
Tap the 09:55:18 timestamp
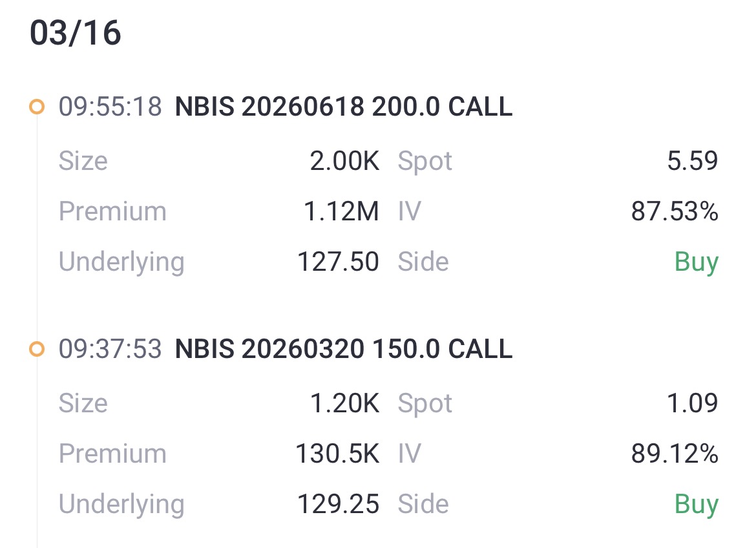coord(110,107)
